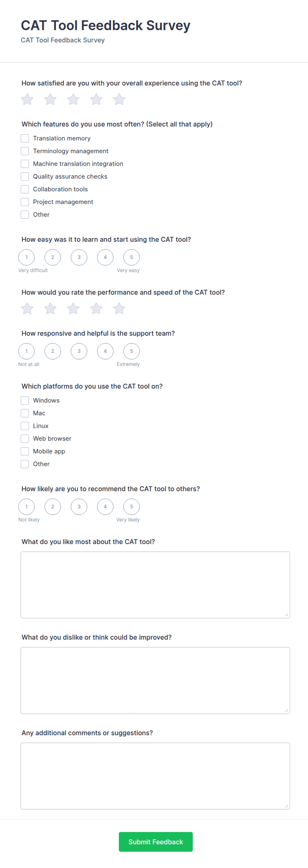
Task: Select the second star for overall satisfaction
Action: point(50,99)
